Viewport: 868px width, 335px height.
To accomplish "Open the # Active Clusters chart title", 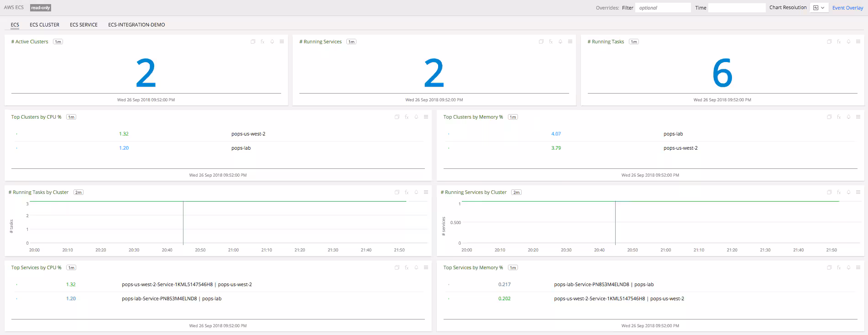I will tap(30, 42).
